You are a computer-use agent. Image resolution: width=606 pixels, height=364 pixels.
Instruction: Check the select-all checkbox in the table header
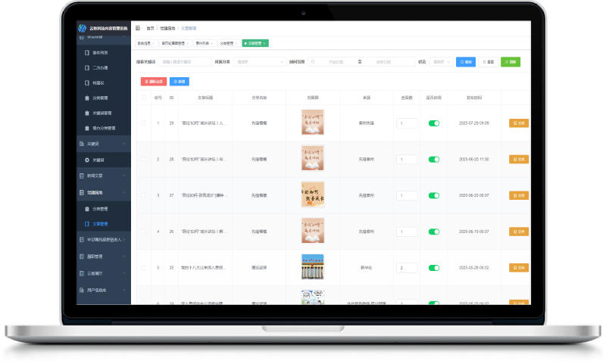click(145, 98)
